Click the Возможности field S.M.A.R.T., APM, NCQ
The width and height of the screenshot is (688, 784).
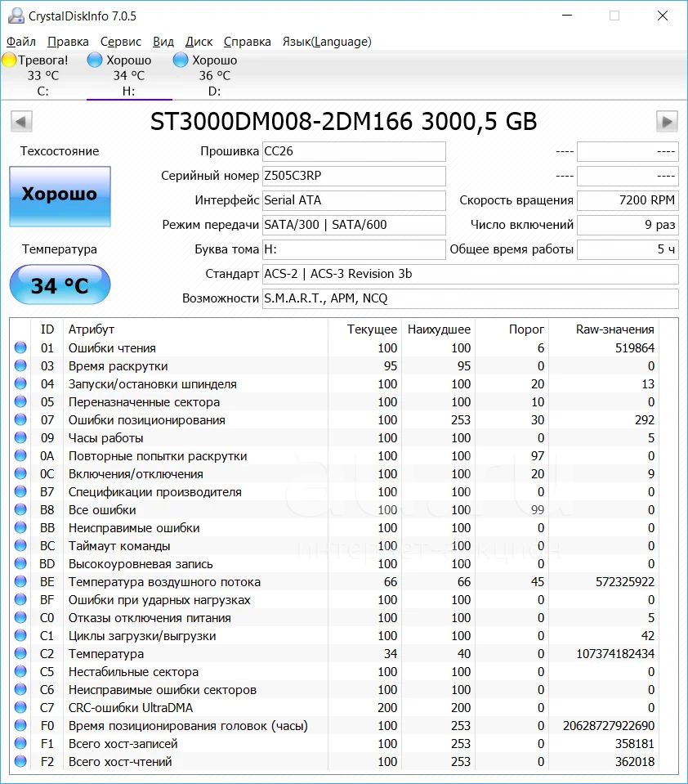coord(471,298)
